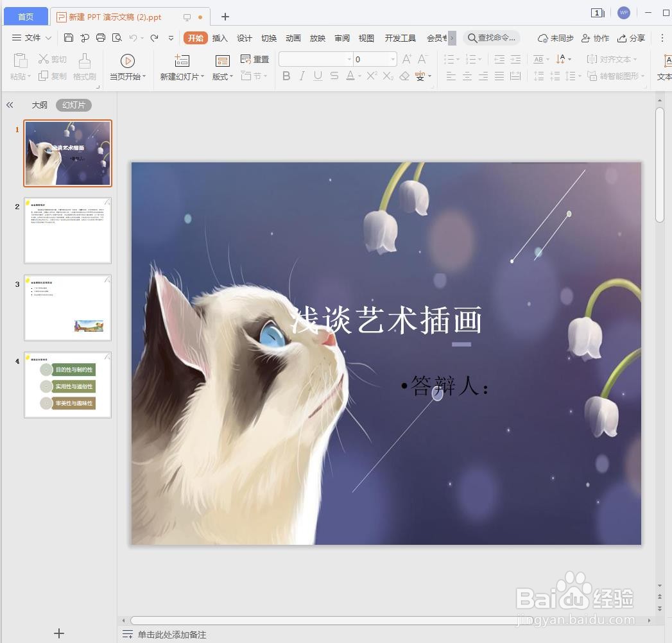Click the notes area 单击此处添加备注
Screen dimensions: 672x643
tap(172, 635)
